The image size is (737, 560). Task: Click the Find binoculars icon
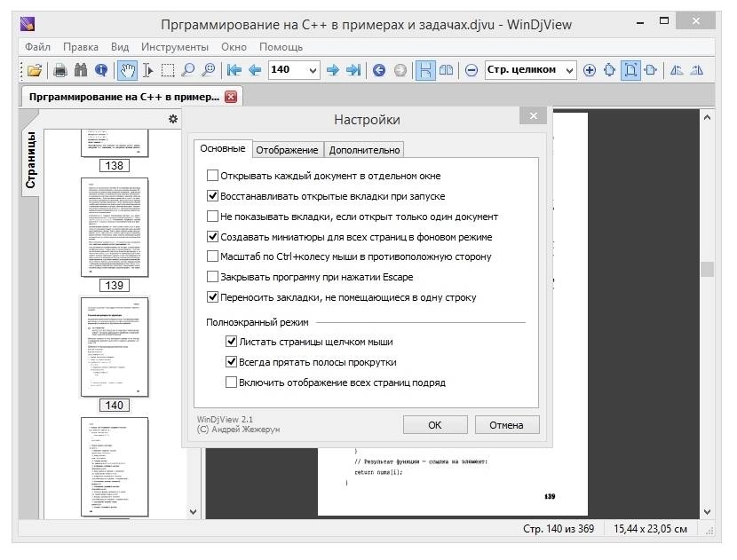(81, 70)
